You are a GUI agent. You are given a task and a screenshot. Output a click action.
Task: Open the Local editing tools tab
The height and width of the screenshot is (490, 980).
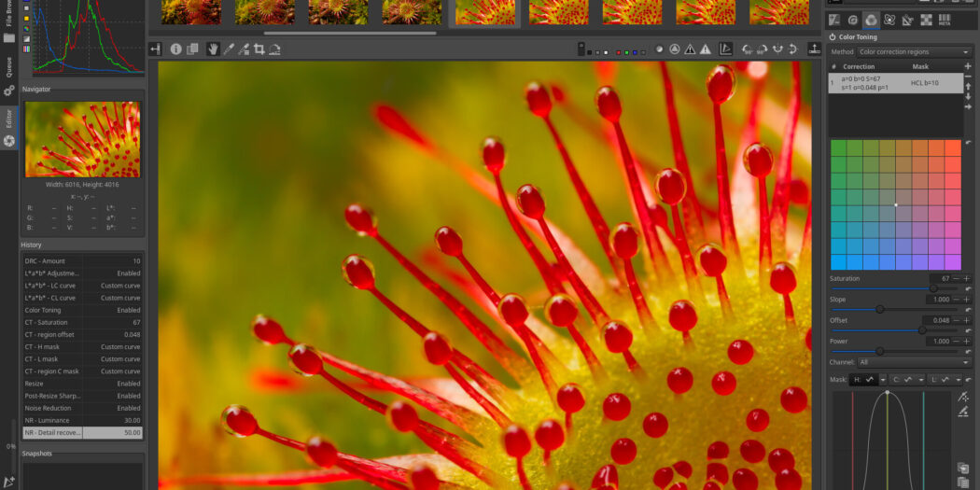tap(889, 20)
